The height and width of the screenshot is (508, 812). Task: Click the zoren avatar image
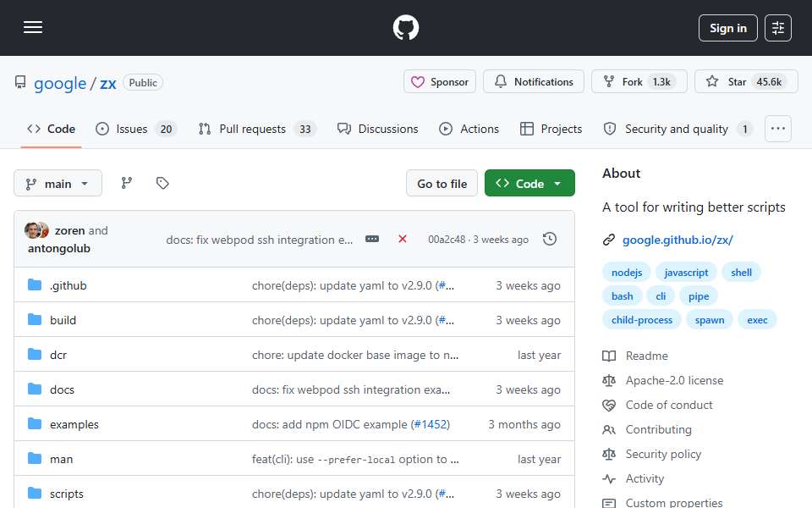point(33,230)
